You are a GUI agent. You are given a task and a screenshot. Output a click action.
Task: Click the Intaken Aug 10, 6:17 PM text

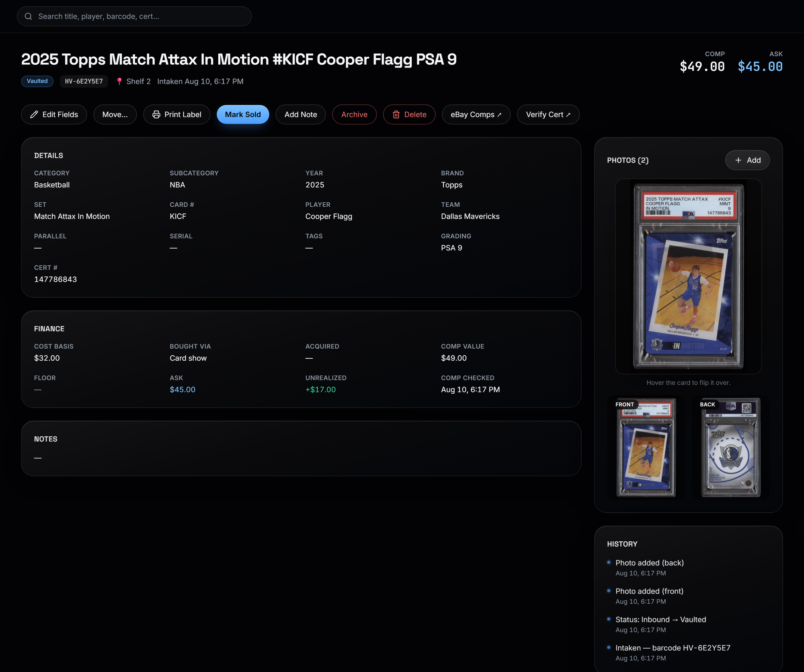pos(200,81)
